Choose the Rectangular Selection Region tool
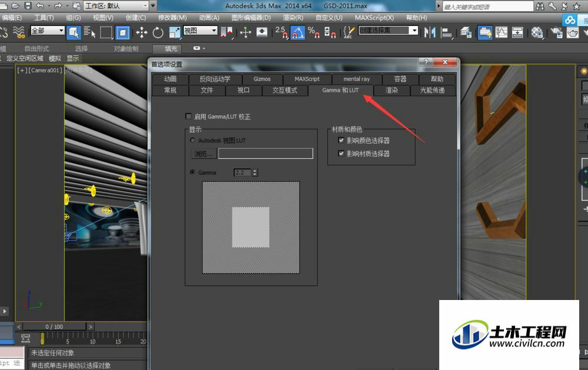The width and height of the screenshot is (588, 370). (106, 33)
